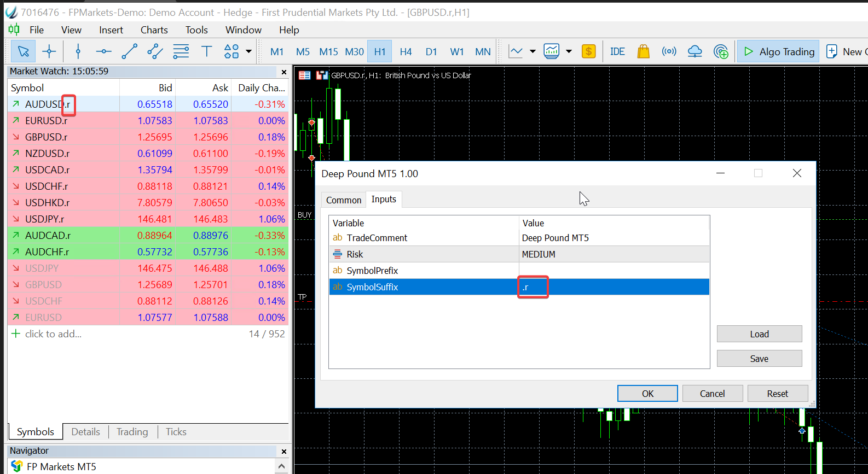The image size is (868, 474).
Task: Switch chart timeframe to D1
Action: coord(431,51)
